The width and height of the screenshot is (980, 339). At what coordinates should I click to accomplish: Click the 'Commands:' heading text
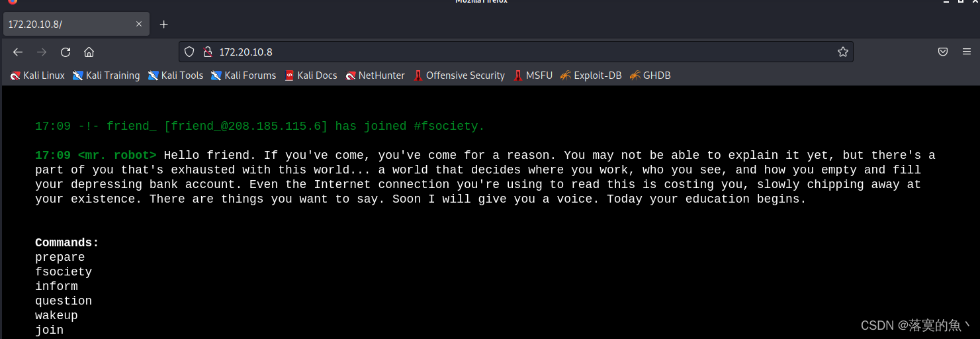(67, 242)
